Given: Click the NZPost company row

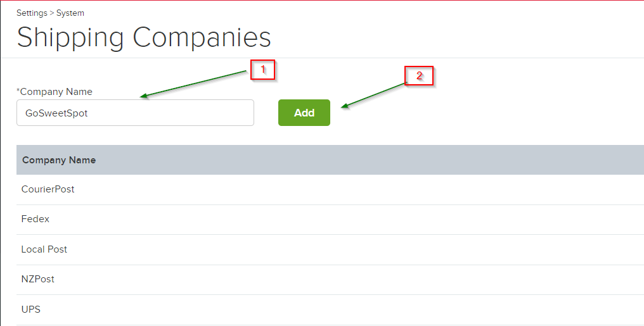Looking at the screenshot, I should click(38, 279).
